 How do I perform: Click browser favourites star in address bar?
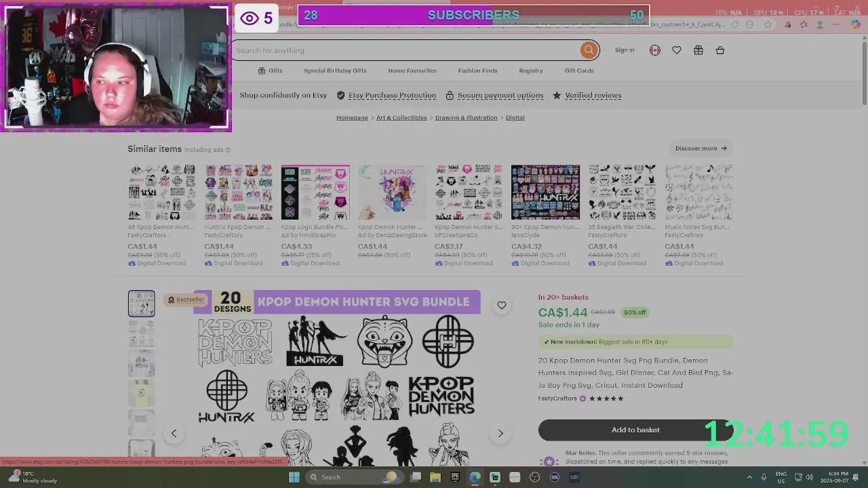[x=768, y=24]
